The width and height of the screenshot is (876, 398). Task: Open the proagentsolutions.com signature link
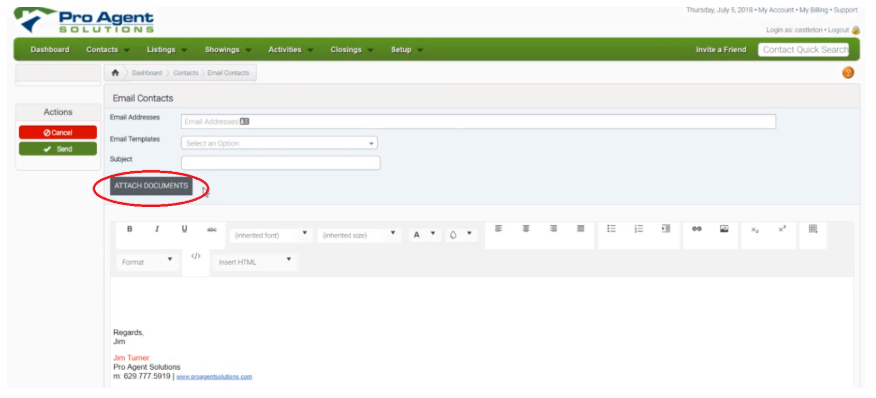(x=214, y=377)
